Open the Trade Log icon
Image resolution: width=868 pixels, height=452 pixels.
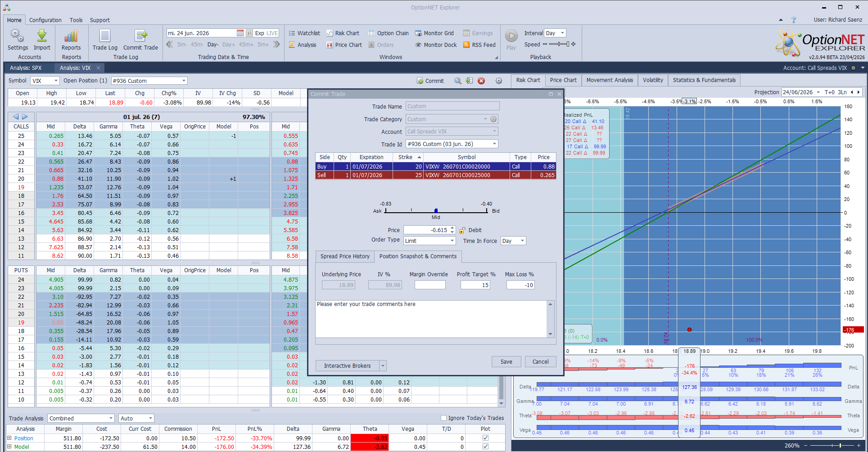click(105, 36)
